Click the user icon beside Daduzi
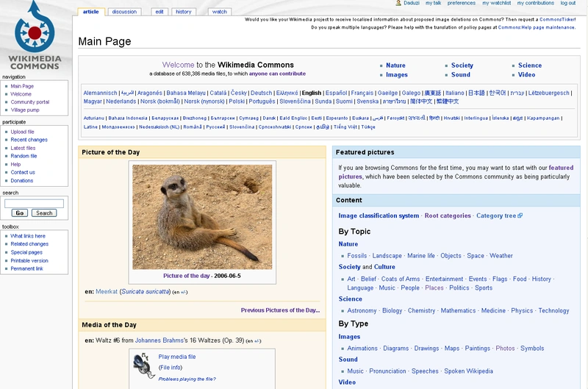The image size is (588, 389). (x=398, y=3)
